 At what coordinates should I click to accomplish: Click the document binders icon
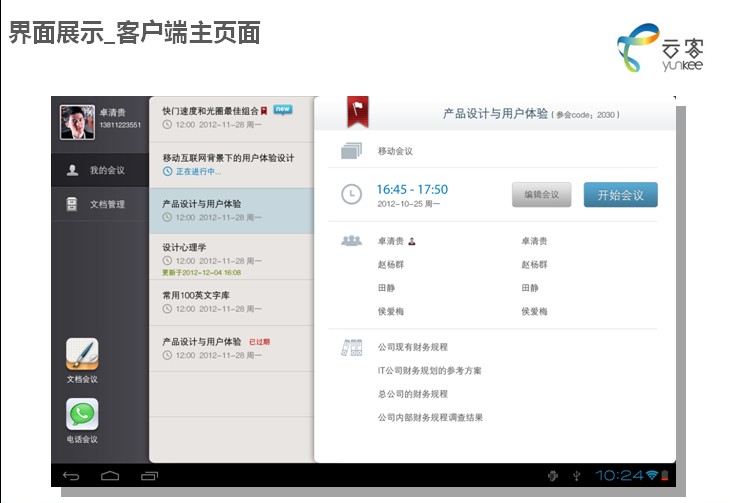pos(351,348)
